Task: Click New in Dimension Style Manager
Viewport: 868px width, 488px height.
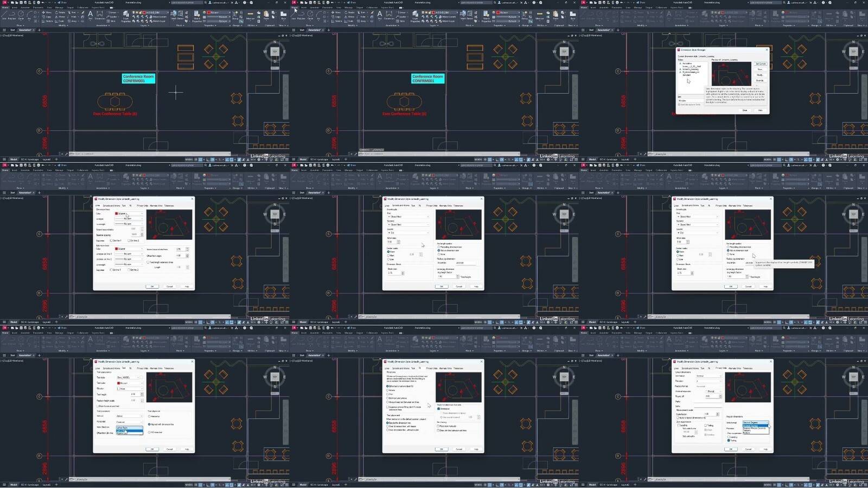Action: click(760, 69)
